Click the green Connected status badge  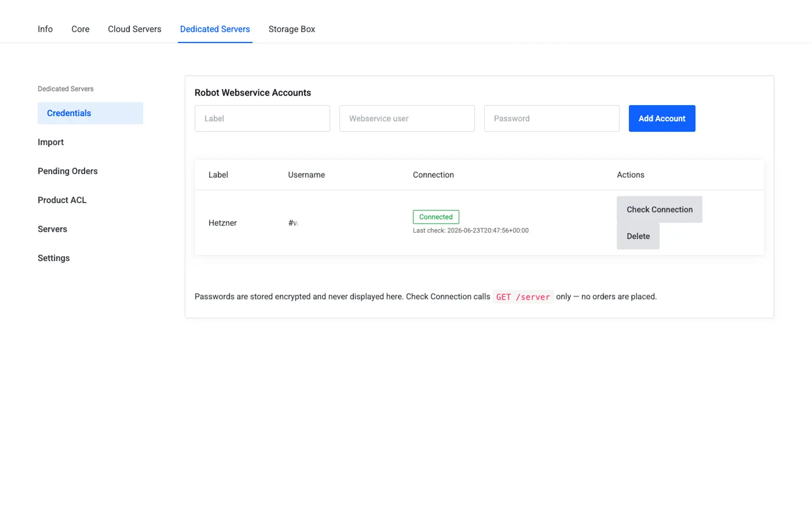tap(436, 217)
